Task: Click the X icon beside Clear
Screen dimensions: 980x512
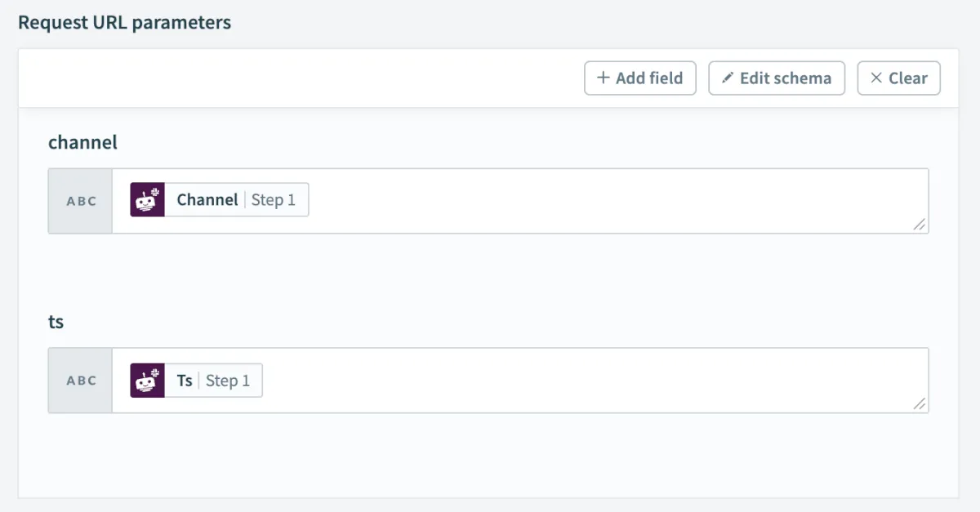Action: click(876, 78)
